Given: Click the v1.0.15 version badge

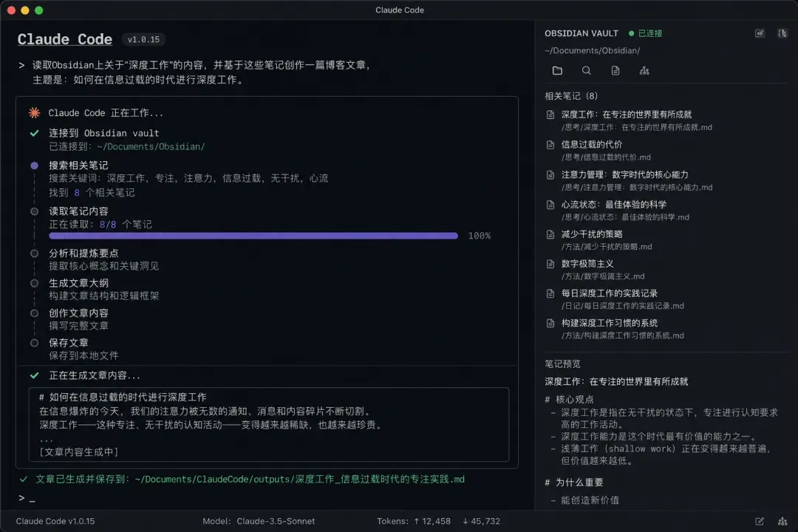Looking at the screenshot, I should [143, 39].
